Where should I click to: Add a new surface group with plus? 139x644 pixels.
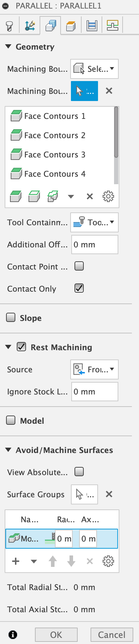(16, 562)
